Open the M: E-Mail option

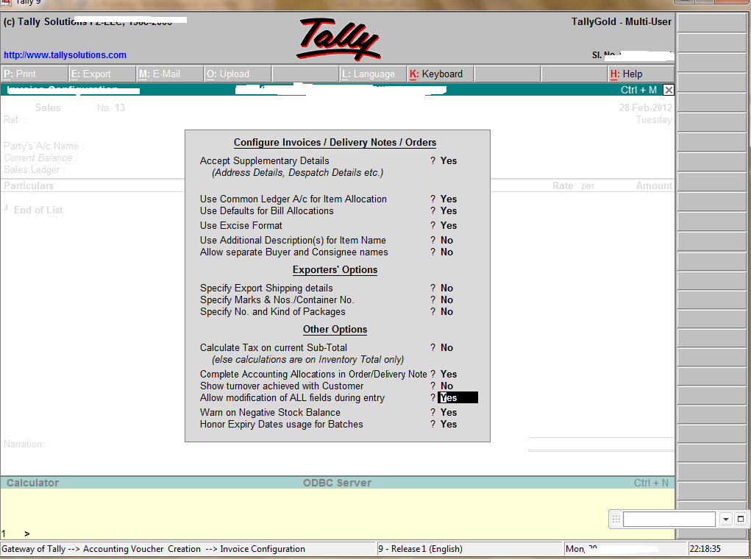coord(170,74)
